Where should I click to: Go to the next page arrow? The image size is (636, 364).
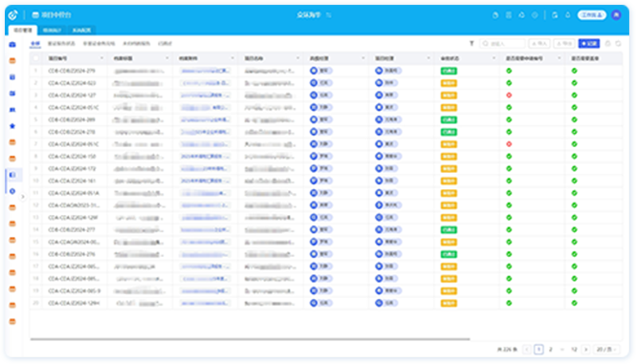tap(585, 349)
